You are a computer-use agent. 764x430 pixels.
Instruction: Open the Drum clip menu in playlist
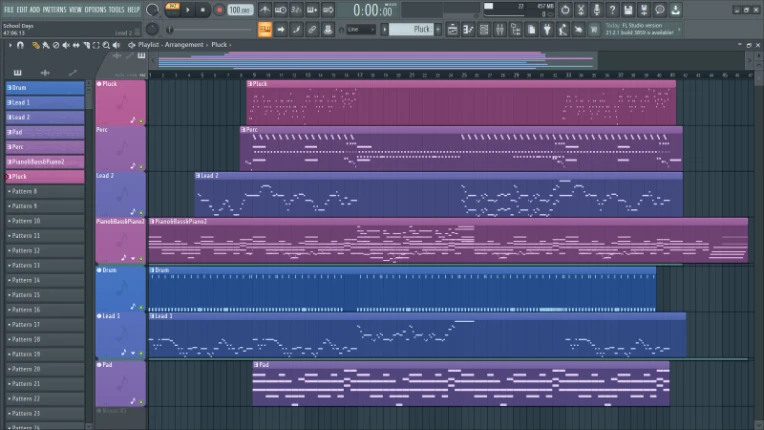[x=152, y=270]
